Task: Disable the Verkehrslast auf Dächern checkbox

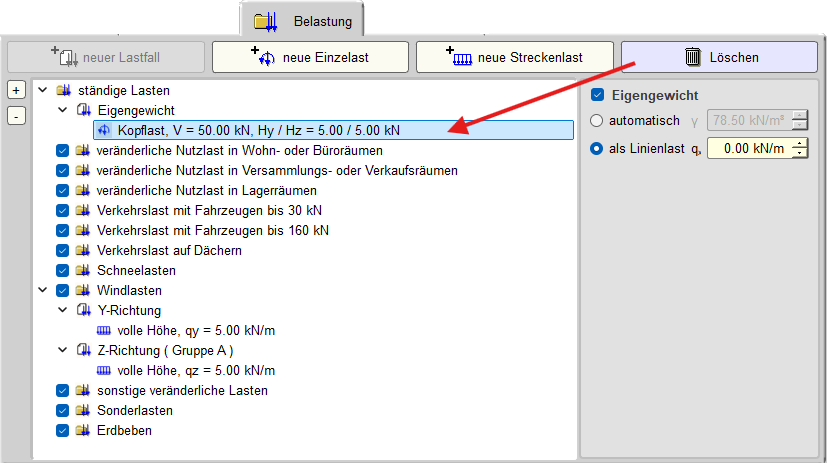Action: pyautogui.click(x=63, y=250)
